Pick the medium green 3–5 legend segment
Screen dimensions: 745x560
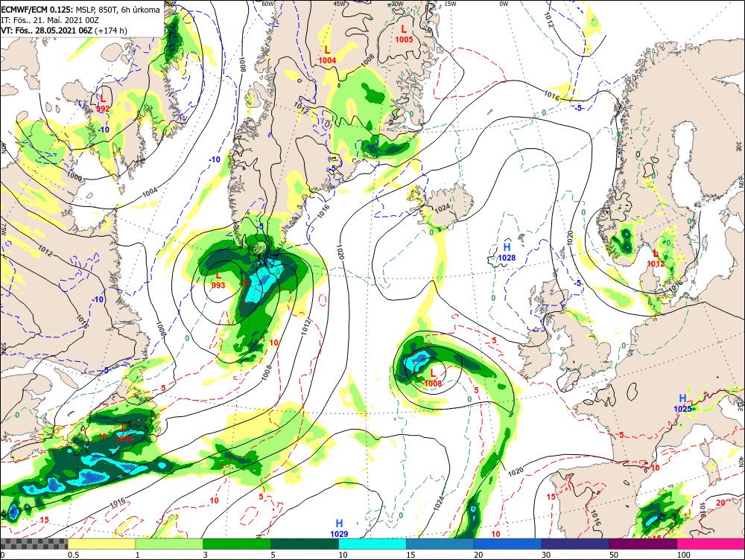tap(237, 544)
